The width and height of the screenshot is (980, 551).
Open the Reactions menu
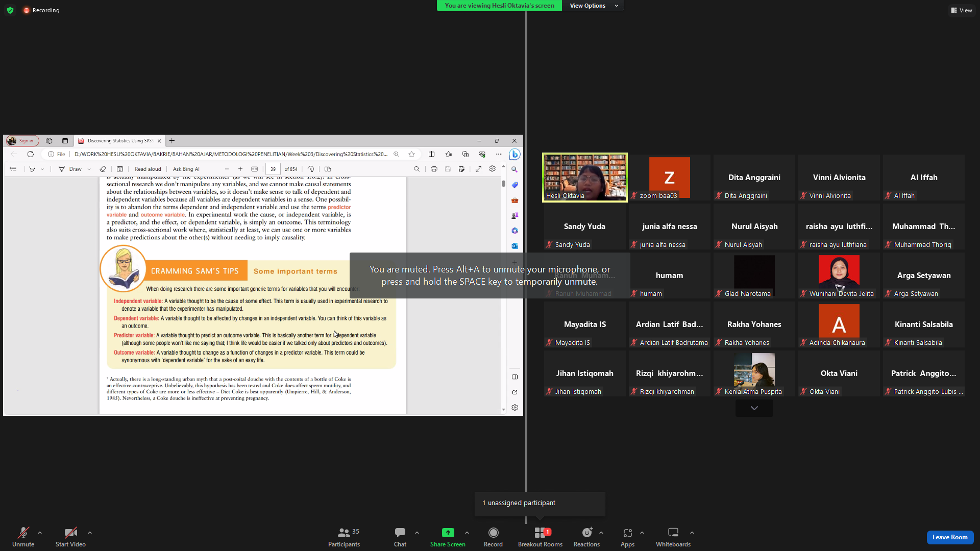click(586, 537)
